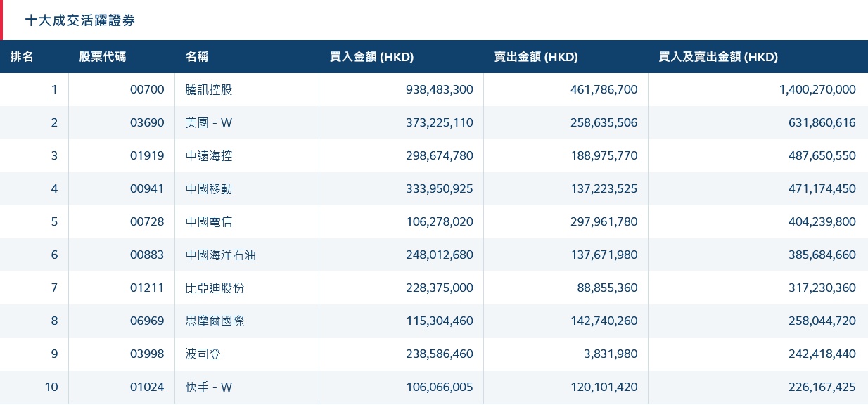Click sell amount 137,223,525
The image size is (868, 405).
pyautogui.click(x=604, y=188)
